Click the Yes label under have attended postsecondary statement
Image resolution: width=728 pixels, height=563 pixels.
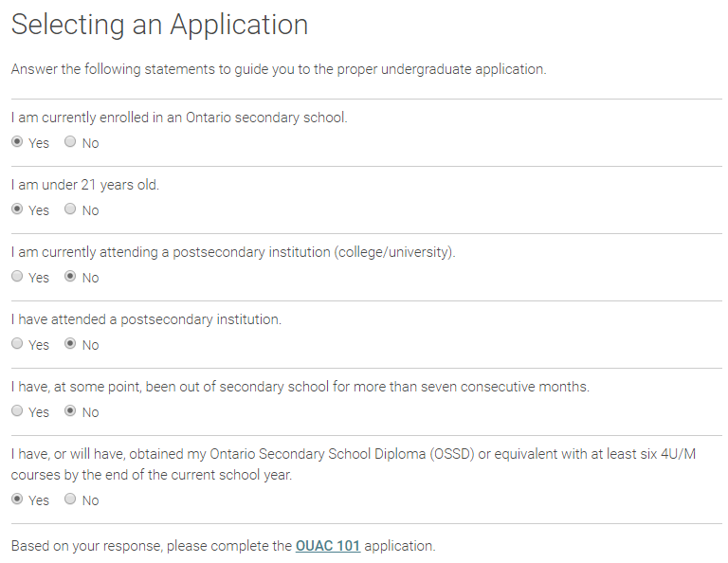point(39,345)
